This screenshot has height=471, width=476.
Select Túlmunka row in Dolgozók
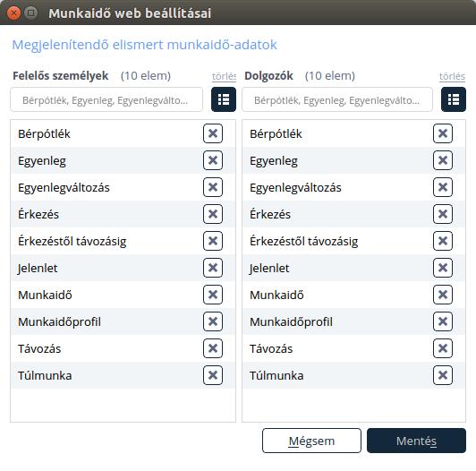click(x=354, y=375)
